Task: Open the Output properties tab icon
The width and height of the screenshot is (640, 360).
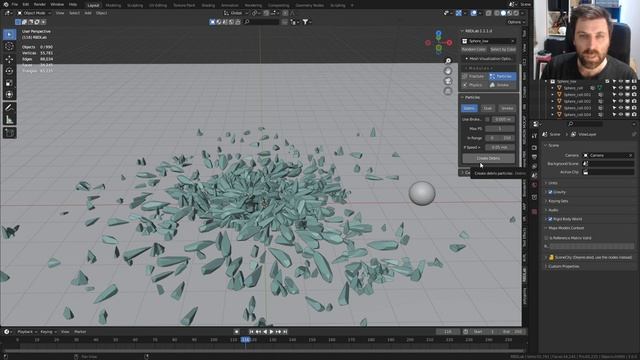Action: coord(535,157)
